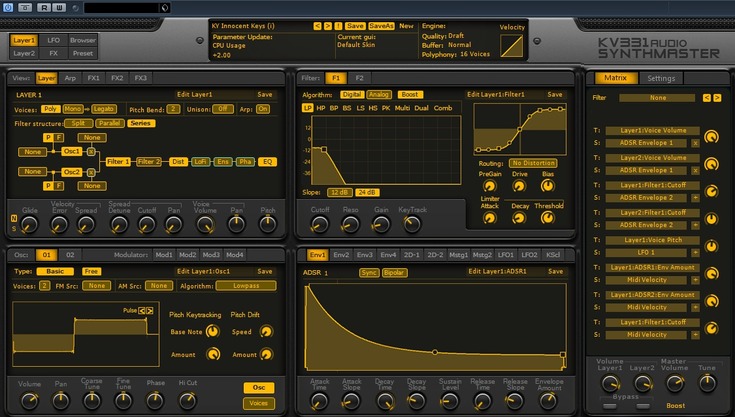
Task: Click the Voices button in oscillator panel
Action: point(259,403)
